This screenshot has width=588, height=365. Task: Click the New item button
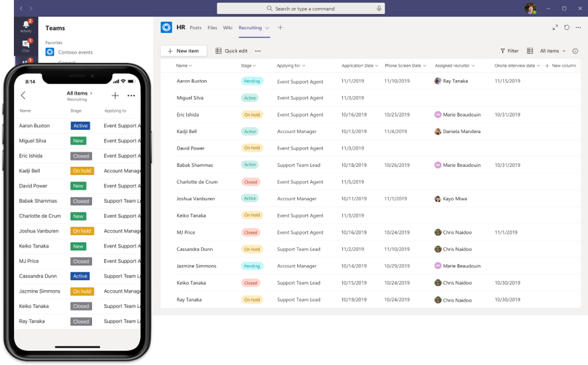[183, 51]
